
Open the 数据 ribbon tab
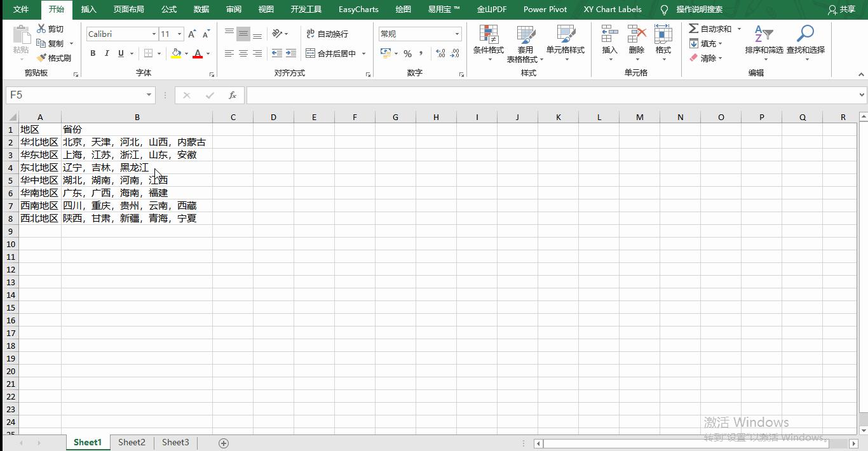[201, 9]
